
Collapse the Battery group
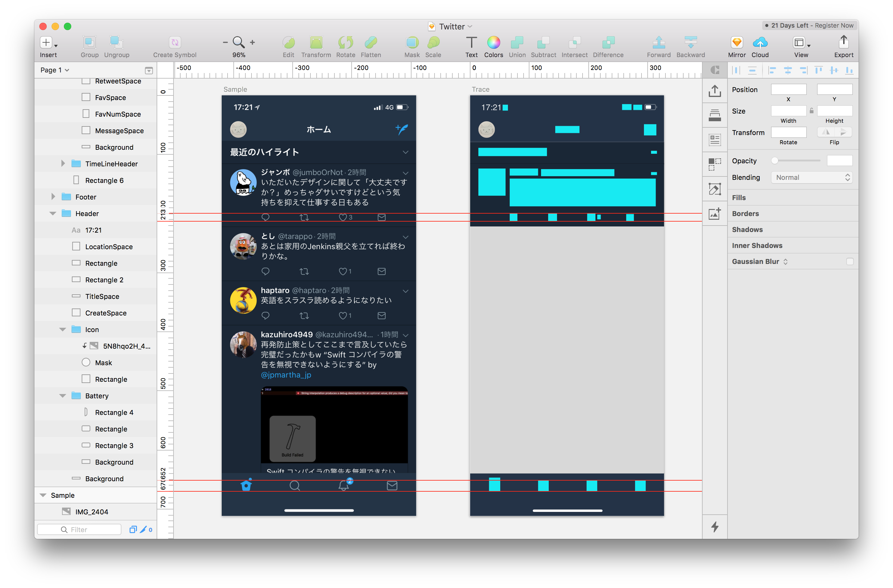(x=63, y=396)
